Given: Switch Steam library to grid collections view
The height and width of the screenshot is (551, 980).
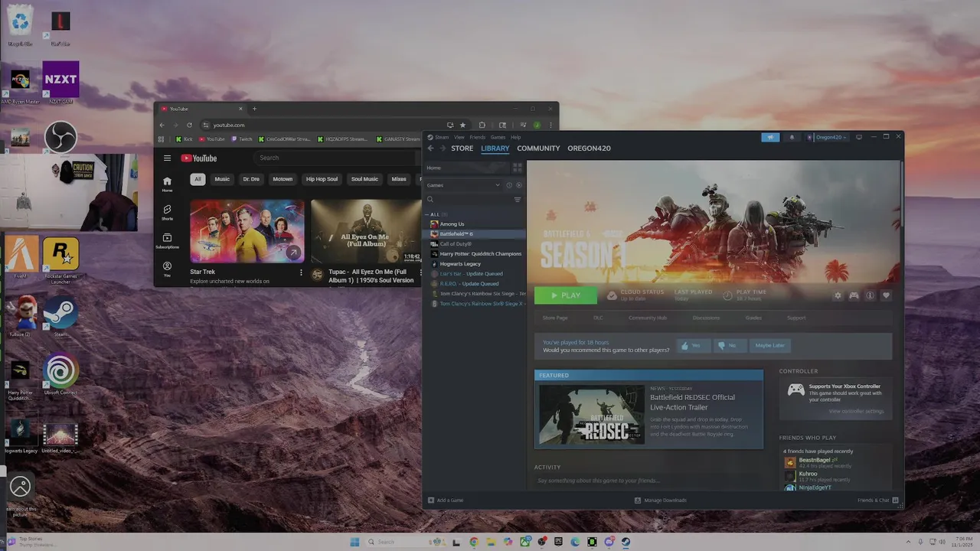Looking at the screenshot, I should [x=518, y=168].
